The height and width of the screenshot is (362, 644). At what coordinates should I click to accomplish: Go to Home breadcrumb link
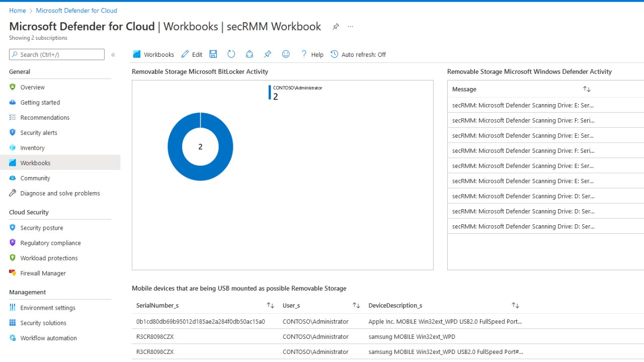click(x=18, y=10)
